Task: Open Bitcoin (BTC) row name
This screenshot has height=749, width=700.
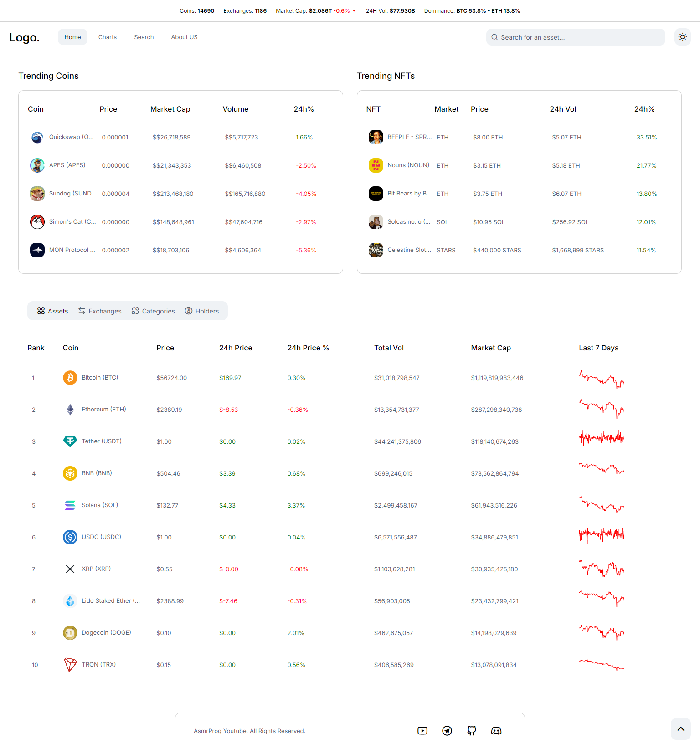Action: (x=100, y=378)
